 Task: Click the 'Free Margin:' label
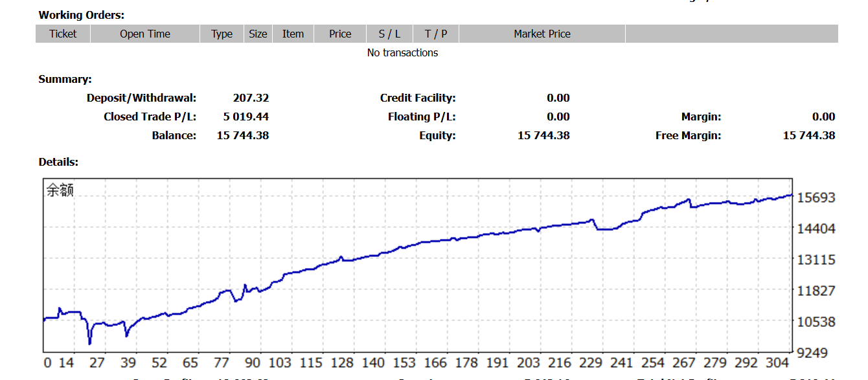click(x=688, y=136)
